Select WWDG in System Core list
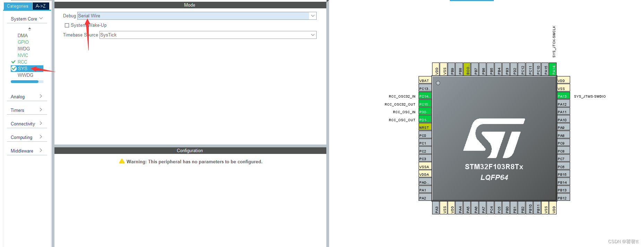 (x=25, y=75)
